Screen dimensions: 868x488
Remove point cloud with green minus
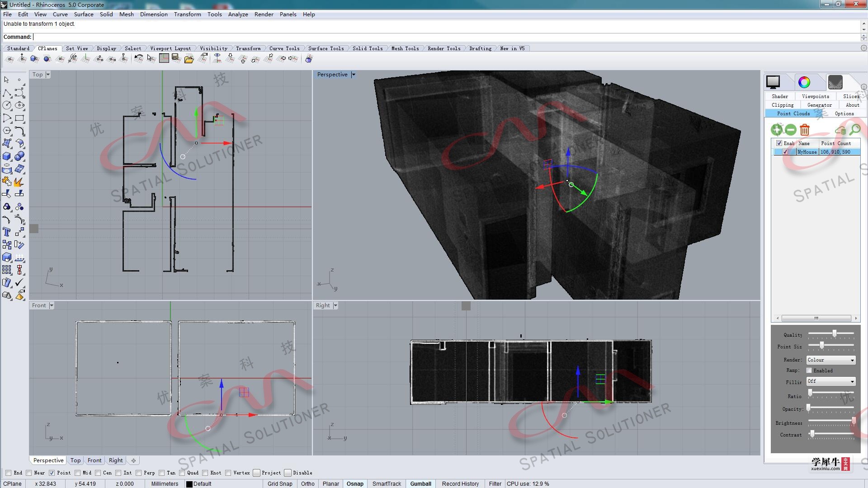(x=790, y=130)
